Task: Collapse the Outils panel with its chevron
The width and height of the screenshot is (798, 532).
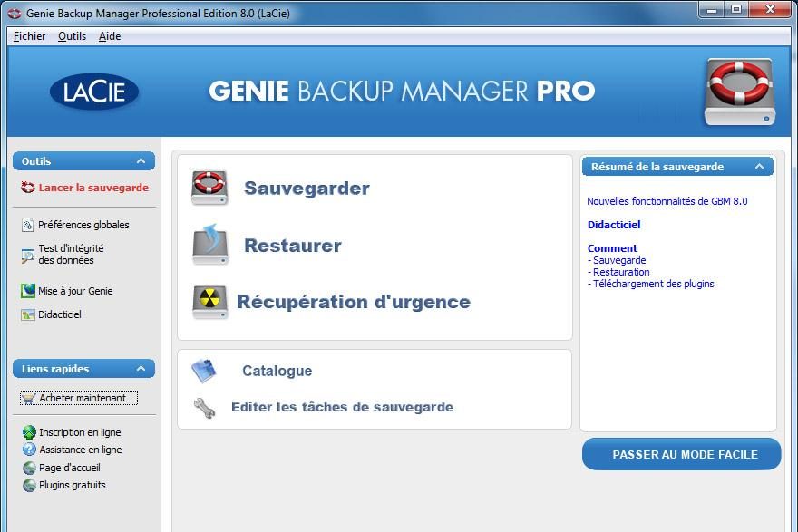Action: point(141,161)
